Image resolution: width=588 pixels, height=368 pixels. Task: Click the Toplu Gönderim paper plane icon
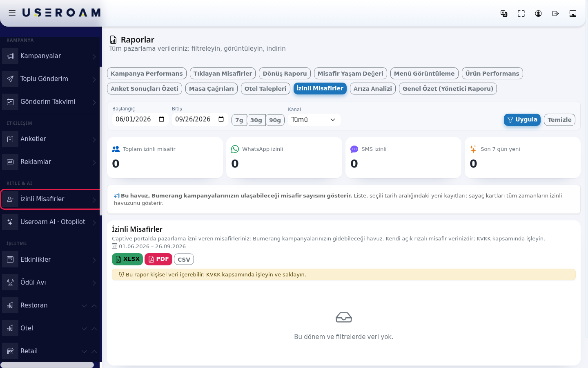(x=10, y=79)
